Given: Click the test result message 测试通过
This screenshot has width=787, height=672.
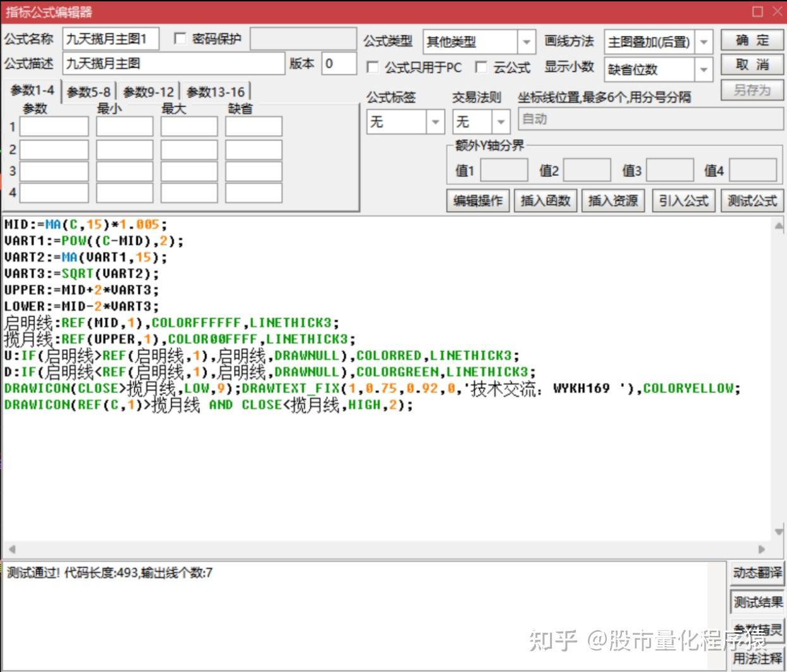Looking at the screenshot, I should coord(109,573).
